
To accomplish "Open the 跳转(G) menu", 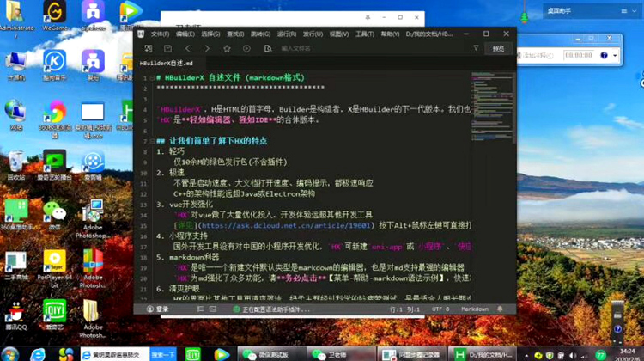I will tap(260, 34).
